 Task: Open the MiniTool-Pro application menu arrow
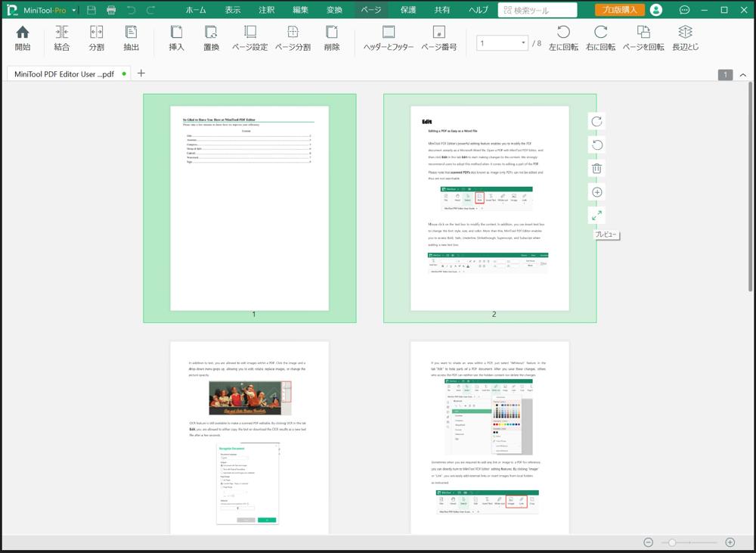tap(74, 10)
